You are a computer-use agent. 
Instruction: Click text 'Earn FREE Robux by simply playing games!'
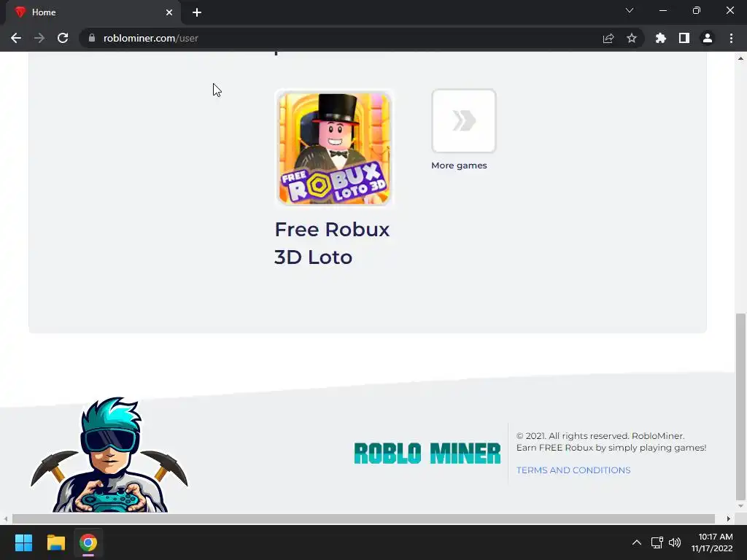pyautogui.click(x=611, y=448)
